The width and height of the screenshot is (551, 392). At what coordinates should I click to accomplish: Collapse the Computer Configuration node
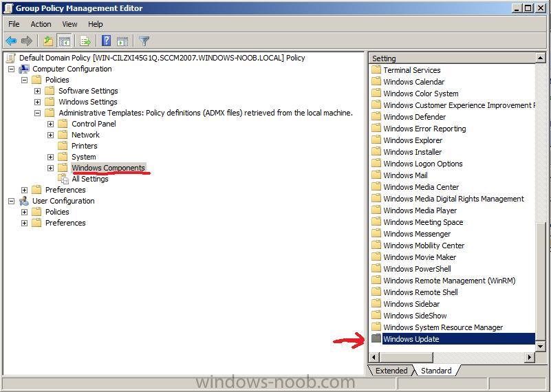[x=11, y=69]
